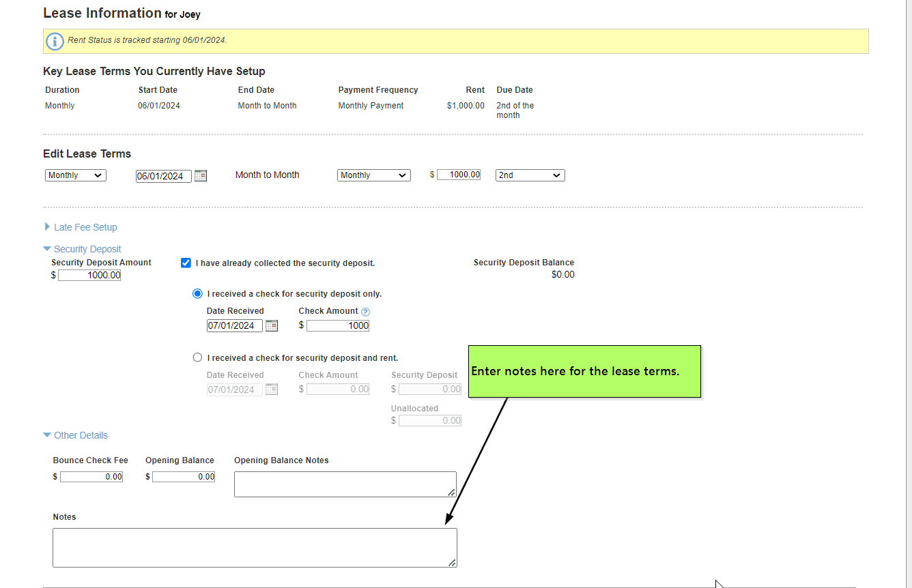Collapse the Other Details section
Screen dimensions: 912x588
[80, 435]
